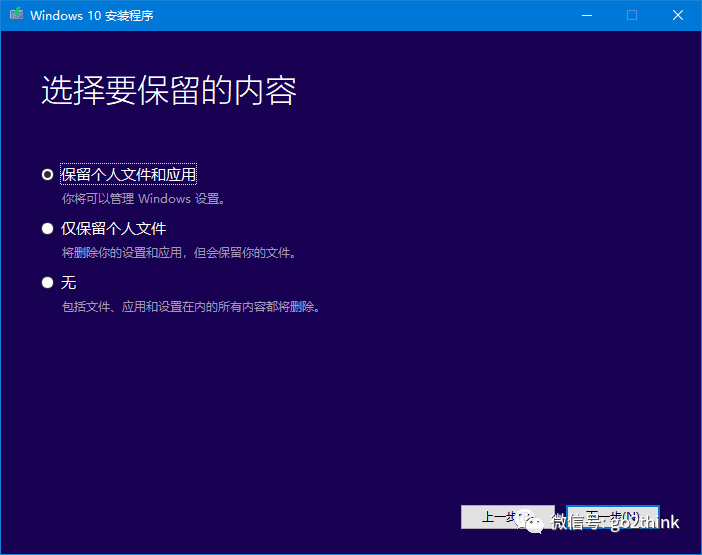Click the 上一步 back button

508,517
